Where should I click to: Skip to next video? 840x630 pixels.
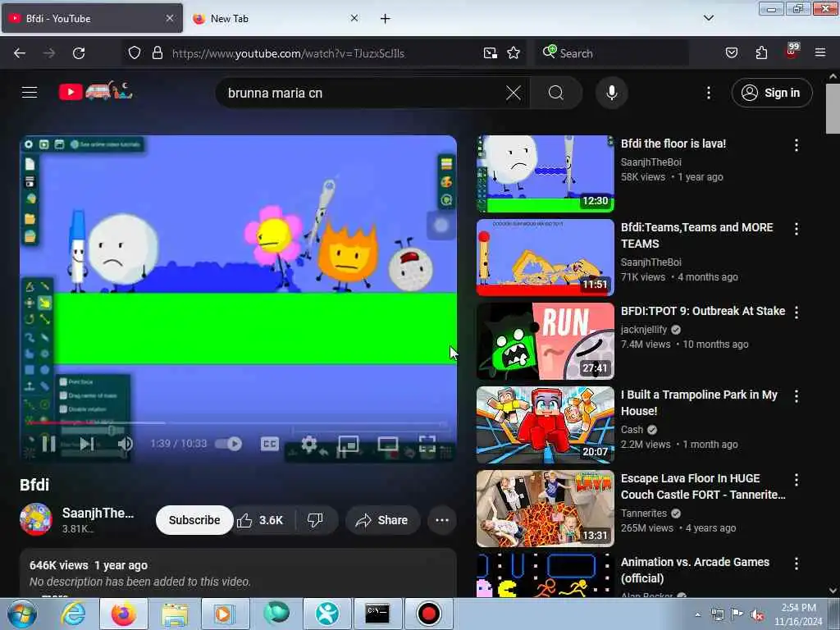click(x=87, y=443)
